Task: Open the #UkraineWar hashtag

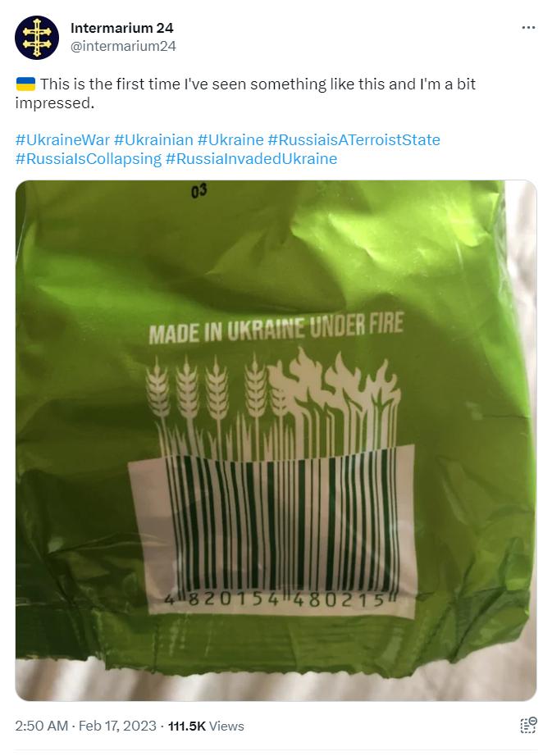Action: [x=62, y=140]
